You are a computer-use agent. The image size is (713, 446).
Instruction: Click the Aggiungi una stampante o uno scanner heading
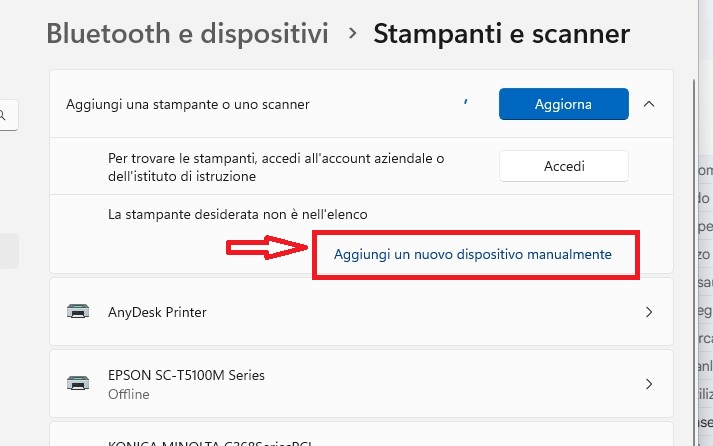(x=187, y=104)
